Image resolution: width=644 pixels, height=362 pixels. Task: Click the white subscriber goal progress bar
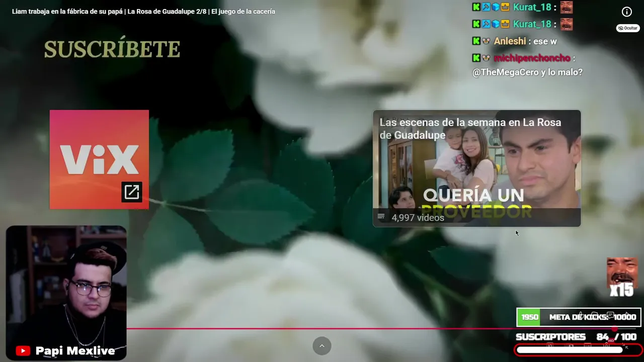click(x=570, y=350)
